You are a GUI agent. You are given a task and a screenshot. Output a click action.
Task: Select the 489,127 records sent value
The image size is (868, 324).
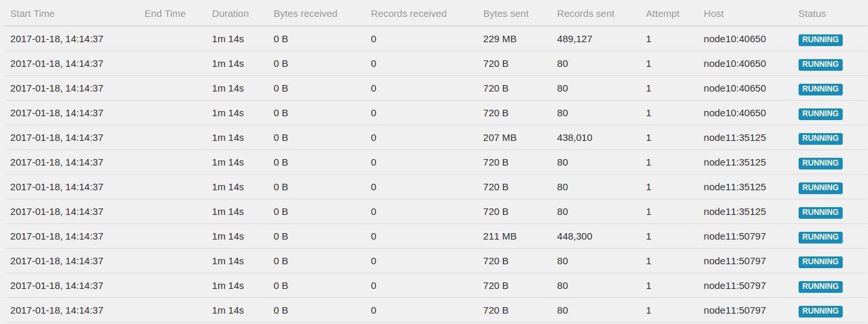point(574,39)
